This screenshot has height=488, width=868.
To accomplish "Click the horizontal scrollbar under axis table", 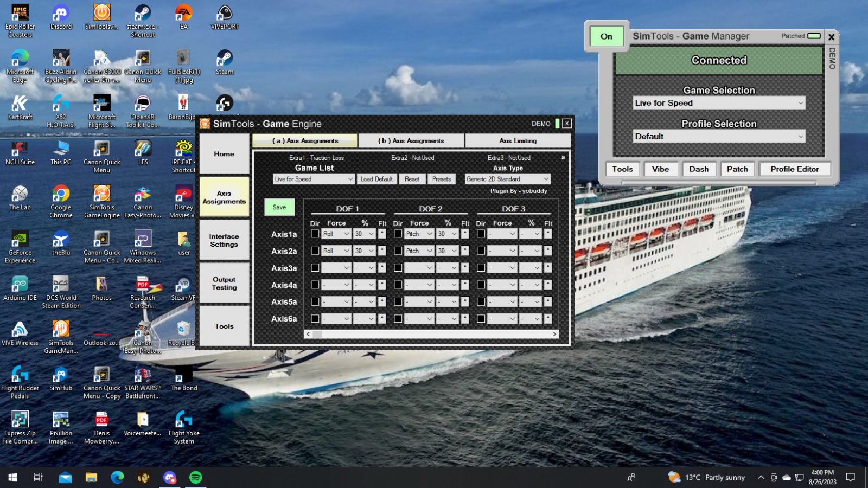I will 431,334.
